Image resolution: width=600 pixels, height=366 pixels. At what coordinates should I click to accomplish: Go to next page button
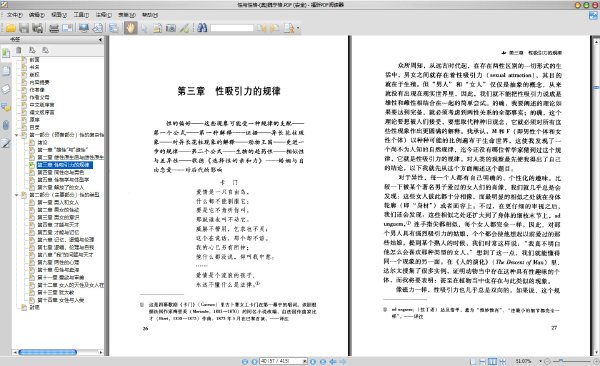(313, 361)
